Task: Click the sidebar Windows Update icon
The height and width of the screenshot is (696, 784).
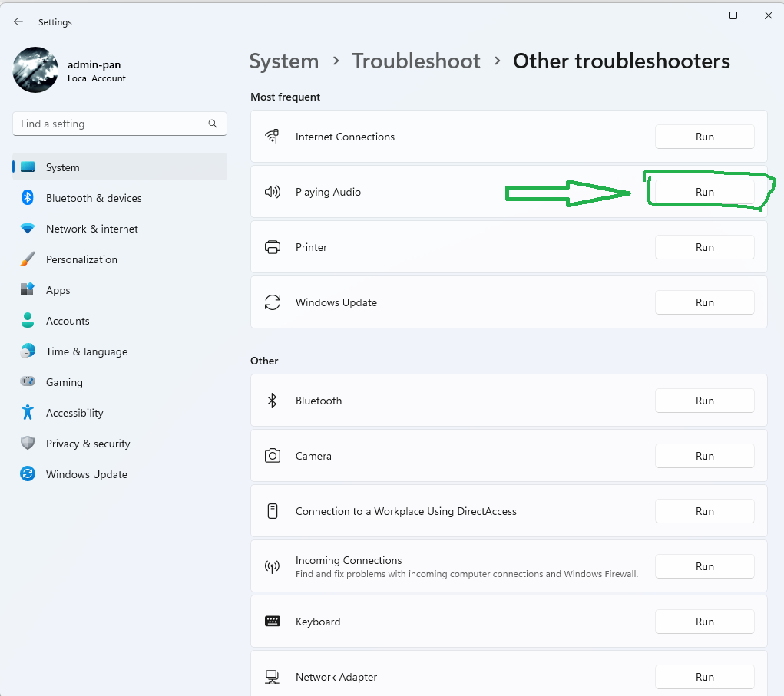Action: click(28, 473)
